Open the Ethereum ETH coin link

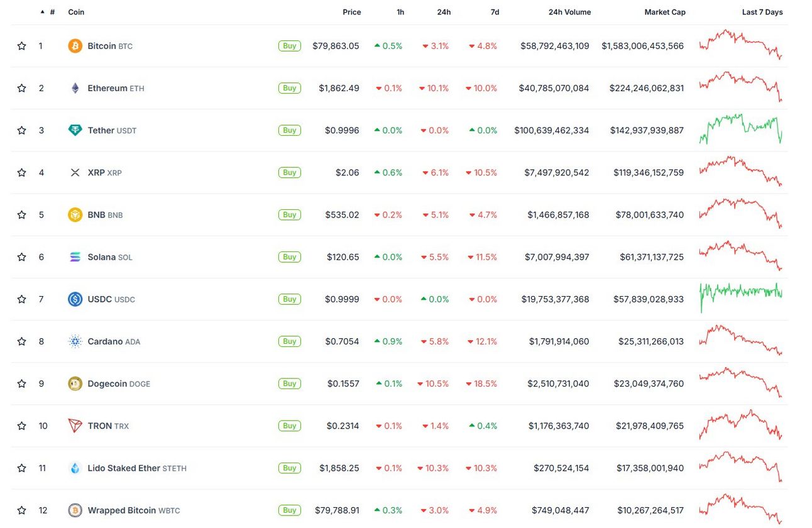pyautogui.click(x=116, y=88)
